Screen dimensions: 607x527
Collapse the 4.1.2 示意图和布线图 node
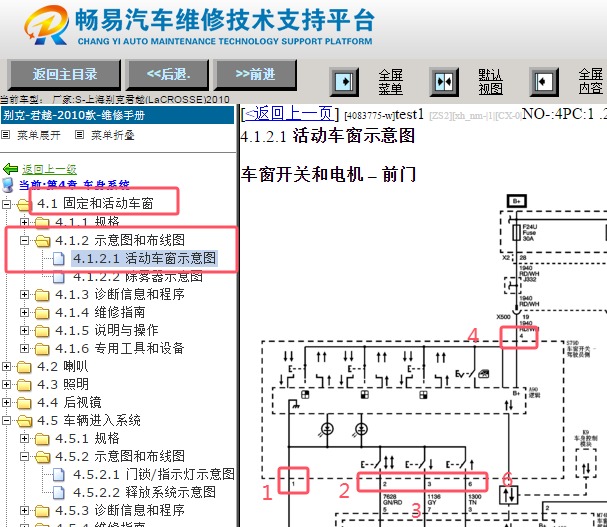point(24,240)
